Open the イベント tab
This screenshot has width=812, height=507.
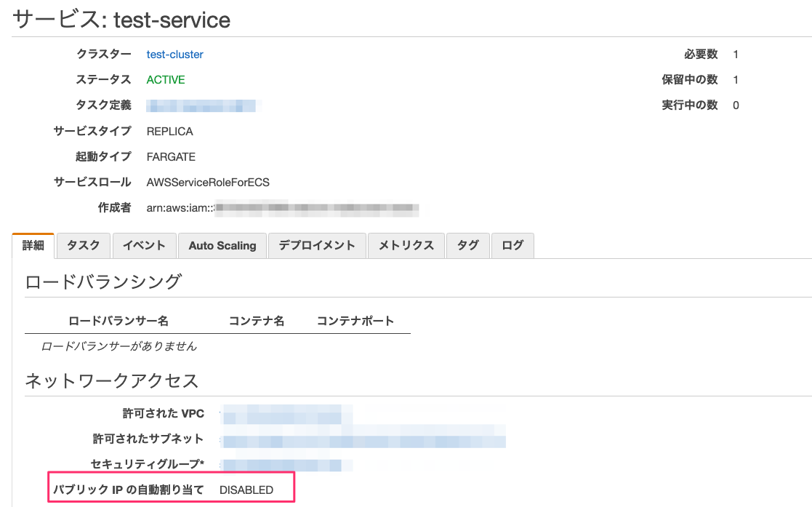[144, 246]
